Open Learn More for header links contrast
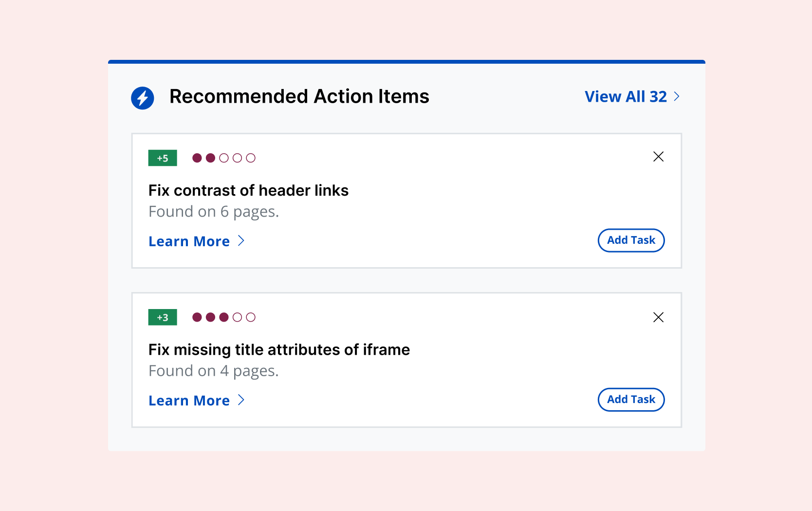The width and height of the screenshot is (812, 511). (189, 241)
